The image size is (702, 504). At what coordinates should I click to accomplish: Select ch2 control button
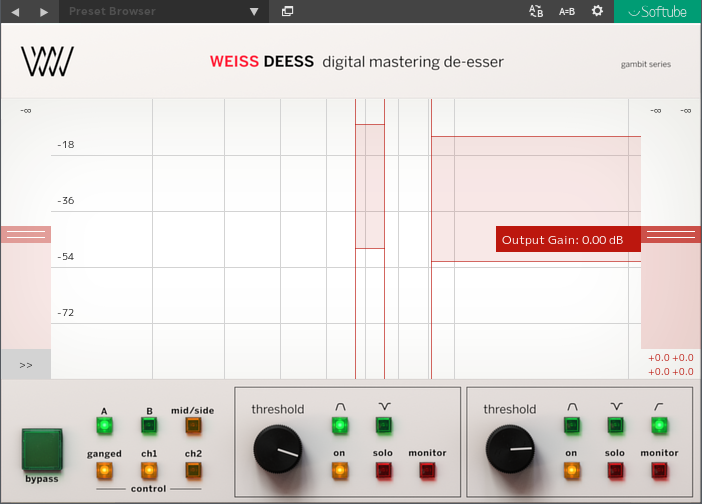point(192,470)
